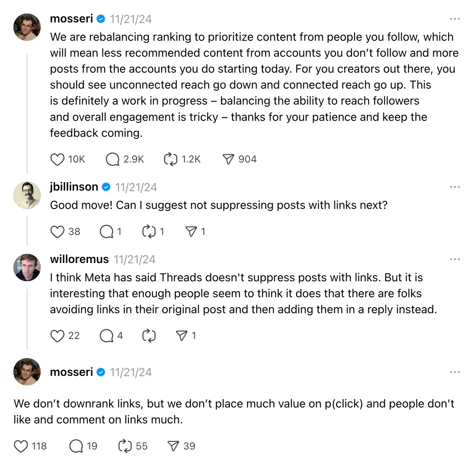Repost mosseri's rebalancing ranking post
This screenshot has width=476, height=461.
coord(170,159)
